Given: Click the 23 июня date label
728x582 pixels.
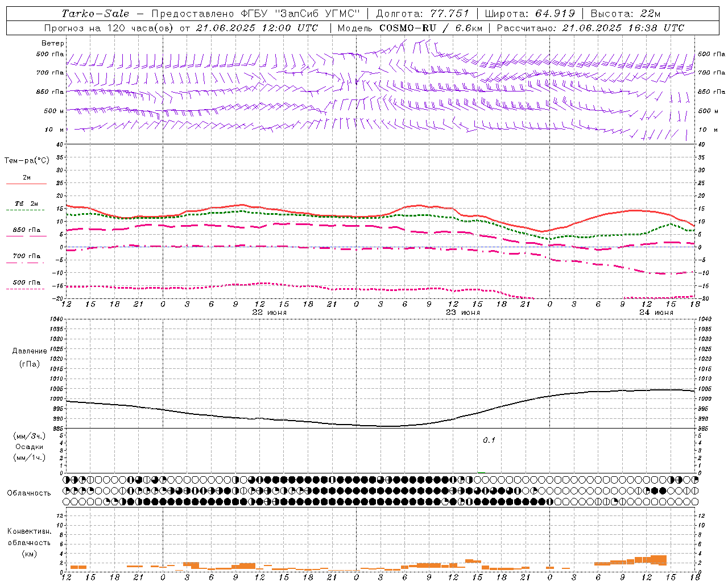Looking at the screenshot, I should pos(463,313).
